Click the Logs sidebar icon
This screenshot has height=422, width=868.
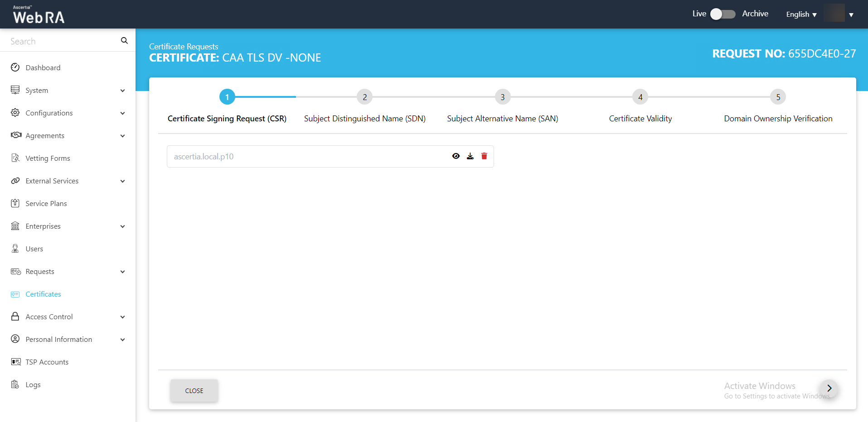click(x=15, y=384)
